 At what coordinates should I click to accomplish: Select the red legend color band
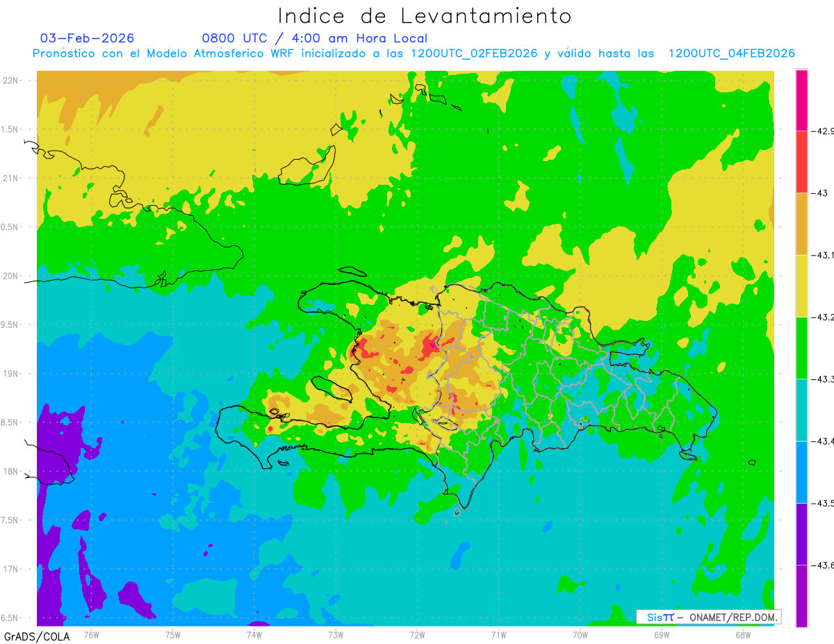point(801,162)
